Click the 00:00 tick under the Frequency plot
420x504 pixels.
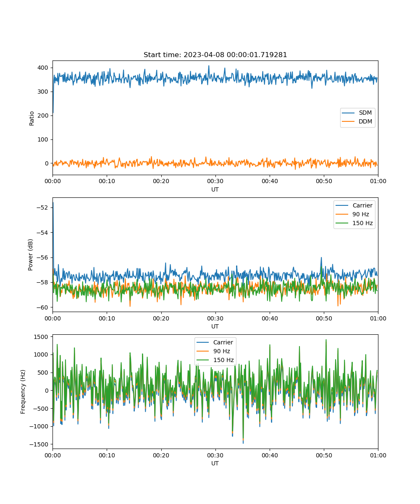52,455
